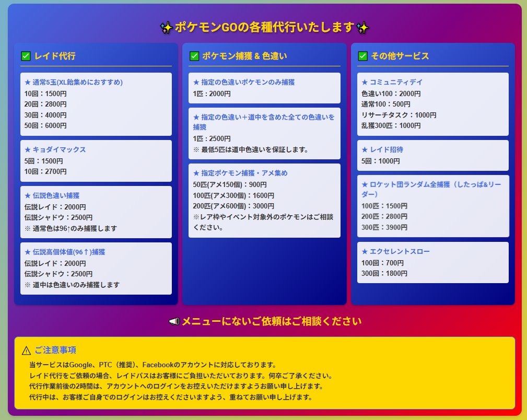Screen dimensions: 527x420
Task: Click the ご注意事項 heading
Action: 55,350
